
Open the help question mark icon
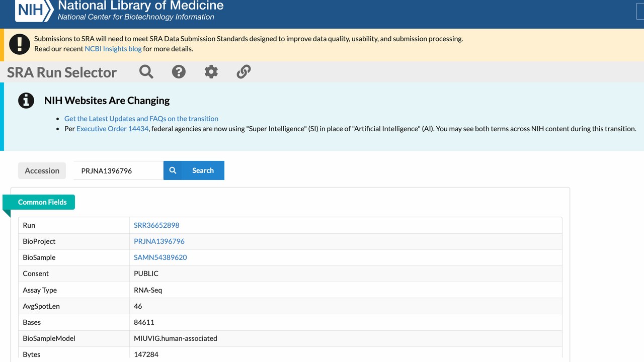click(x=179, y=72)
